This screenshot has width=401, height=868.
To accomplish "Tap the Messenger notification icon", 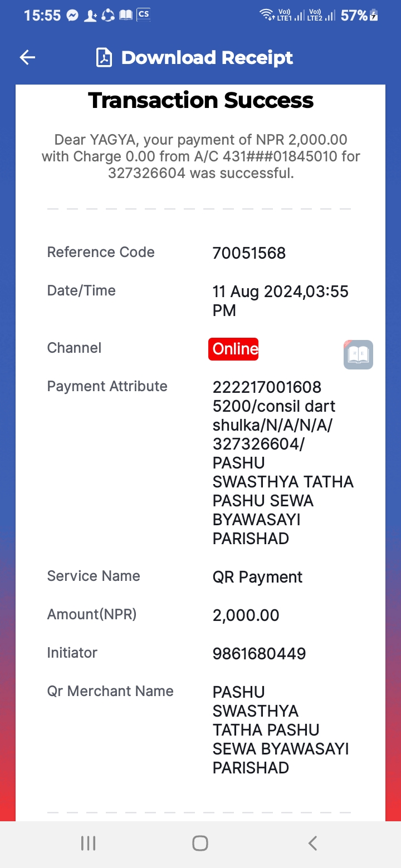I will (72, 16).
